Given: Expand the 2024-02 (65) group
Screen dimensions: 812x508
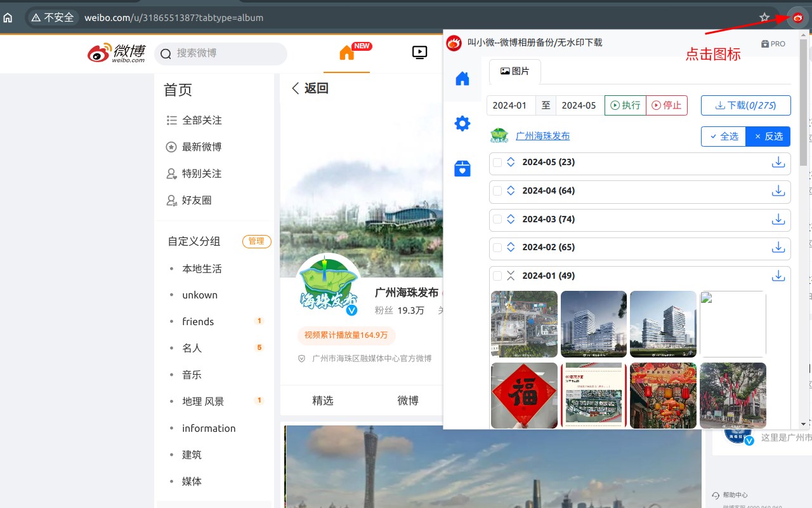Looking at the screenshot, I should pos(511,248).
